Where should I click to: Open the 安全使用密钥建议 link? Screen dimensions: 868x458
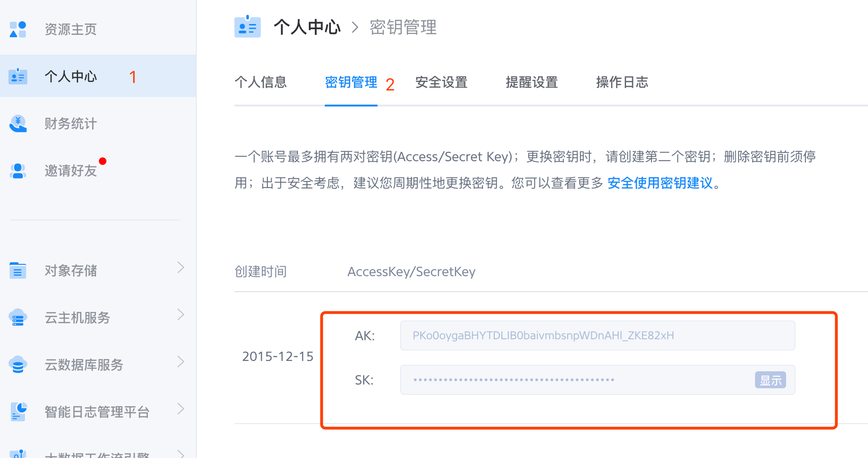point(660,183)
